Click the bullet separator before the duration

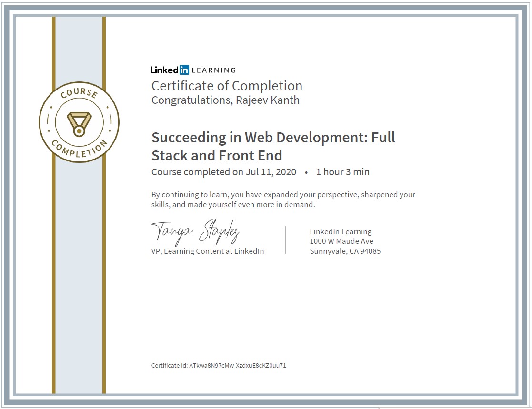[306, 173]
